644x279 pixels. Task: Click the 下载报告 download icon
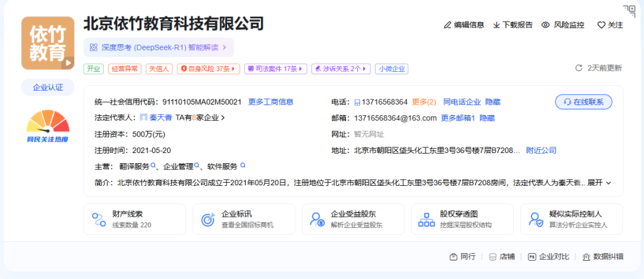pos(496,25)
